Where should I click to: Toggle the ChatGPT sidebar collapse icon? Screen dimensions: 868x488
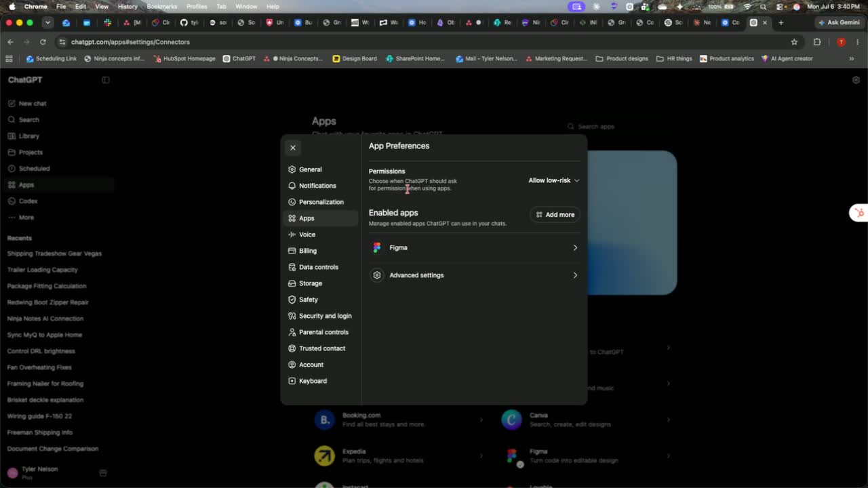(106, 80)
